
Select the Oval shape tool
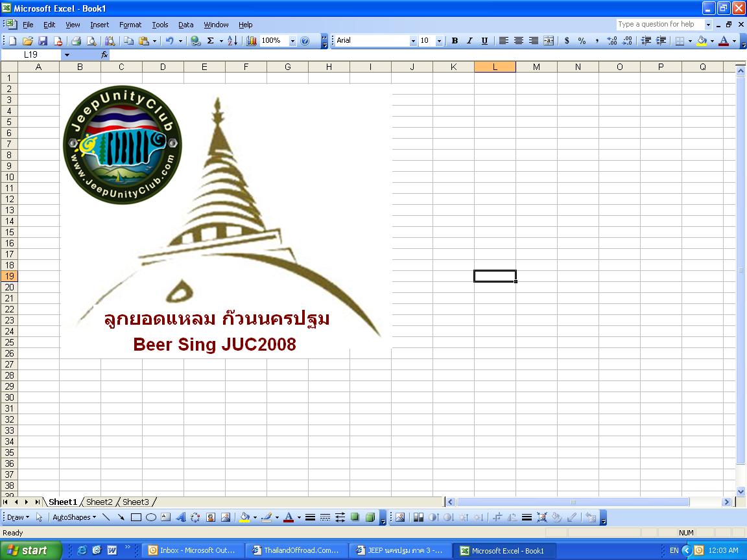pyautogui.click(x=151, y=517)
